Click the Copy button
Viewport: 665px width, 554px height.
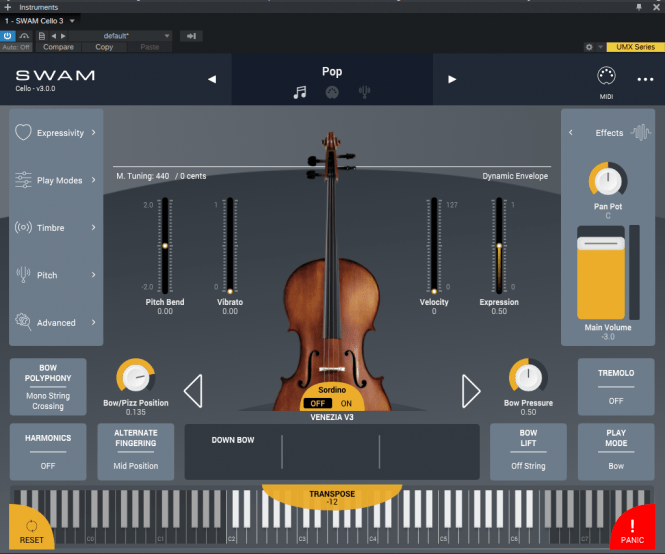point(104,47)
